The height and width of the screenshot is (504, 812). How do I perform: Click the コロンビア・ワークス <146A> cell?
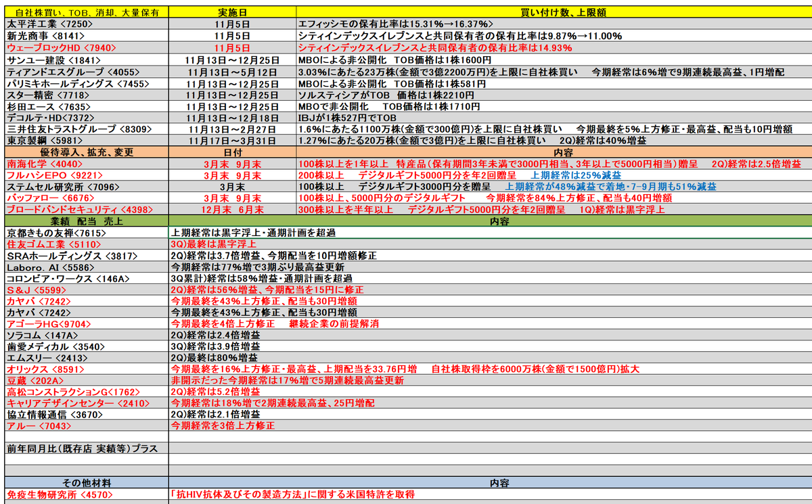point(86,278)
